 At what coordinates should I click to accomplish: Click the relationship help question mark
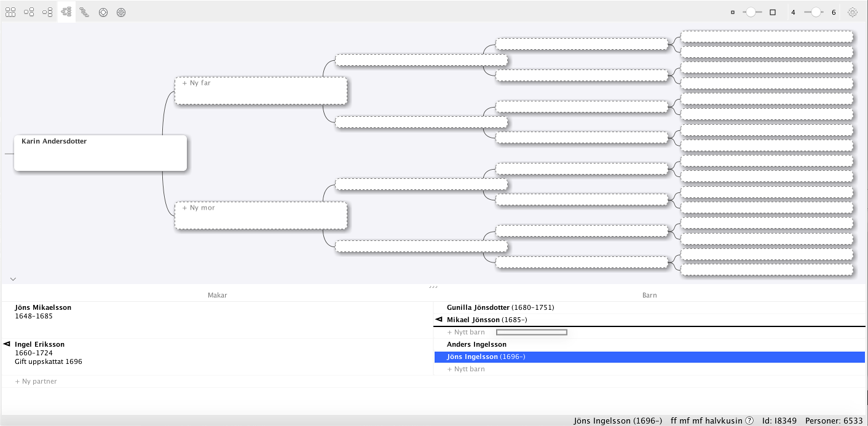[749, 421]
